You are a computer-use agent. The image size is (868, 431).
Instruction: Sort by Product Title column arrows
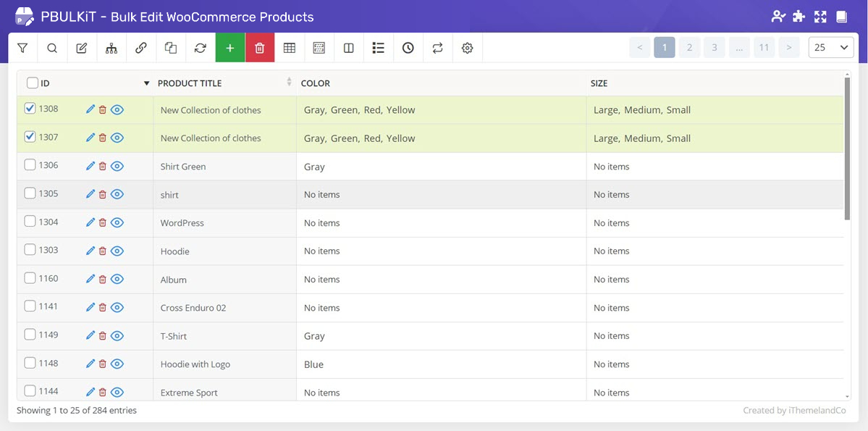(290, 83)
